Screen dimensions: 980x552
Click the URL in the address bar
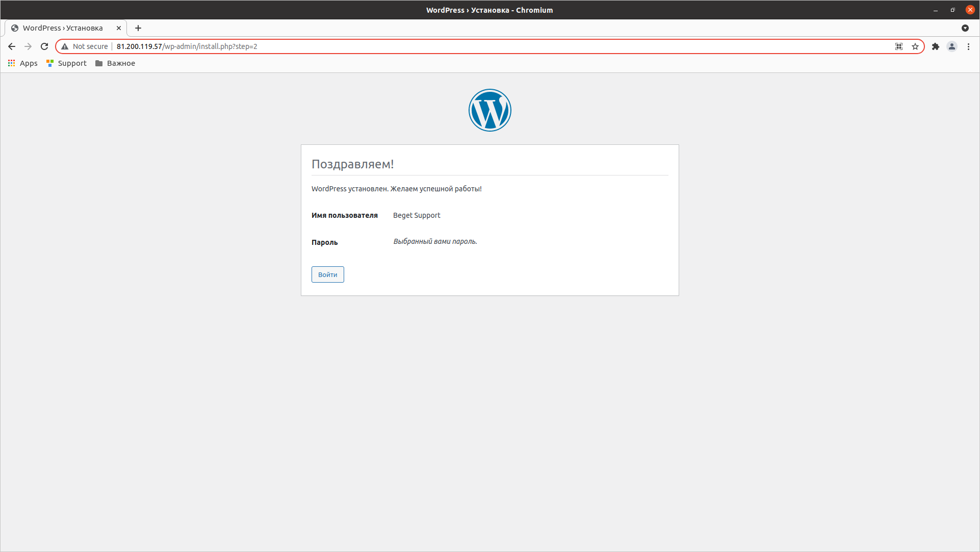pos(187,46)
